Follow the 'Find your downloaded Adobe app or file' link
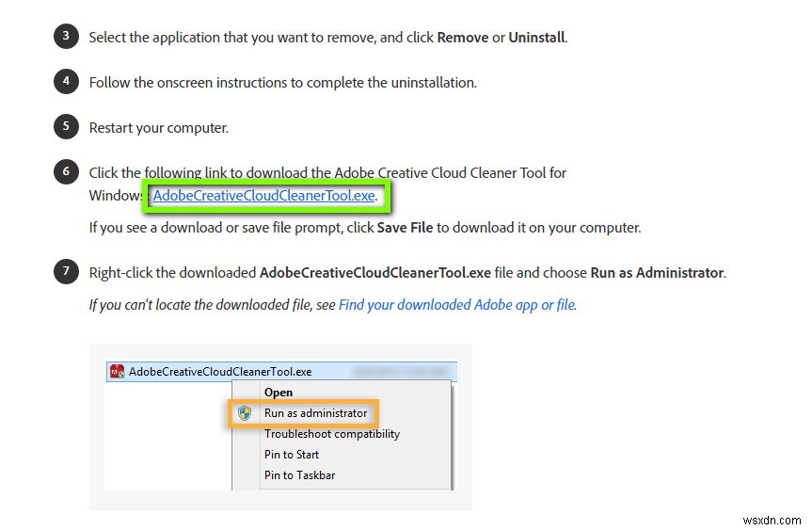The width and height of the screenshot is (812, 530). (456, 305)
